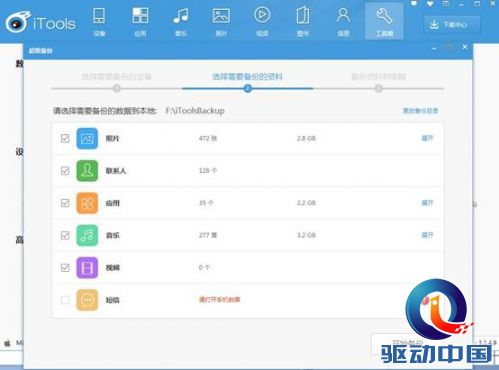Click the '128 个' contacts count
Screen dimensions: 499x370
click(208, 171)
